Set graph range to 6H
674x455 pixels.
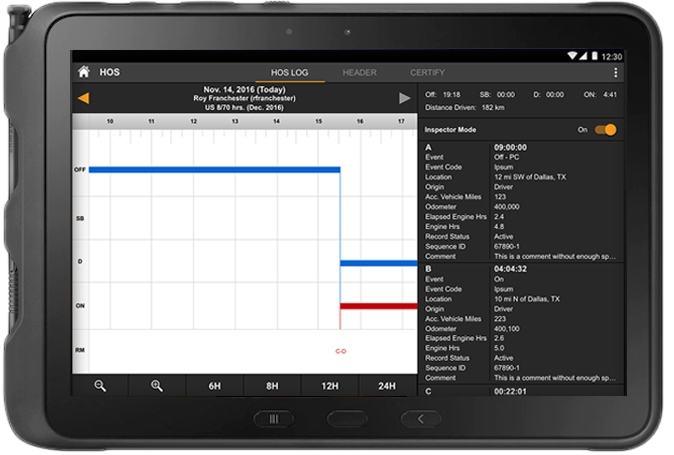click(x=214, y=386)
